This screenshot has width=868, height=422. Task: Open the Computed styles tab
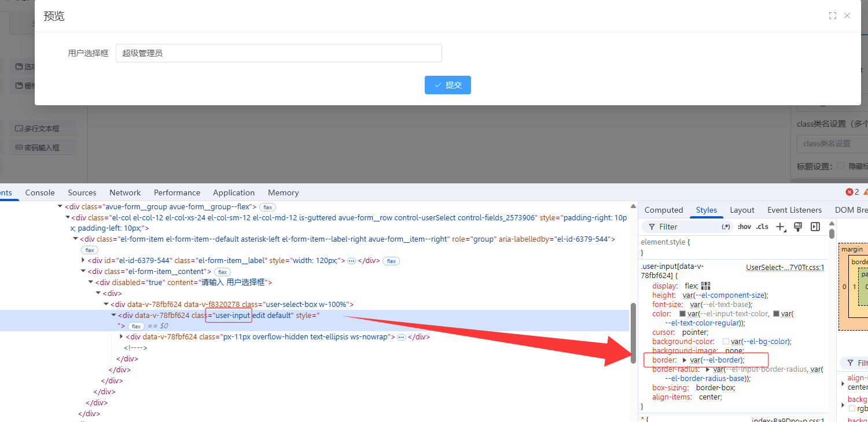tap(664, 210)
